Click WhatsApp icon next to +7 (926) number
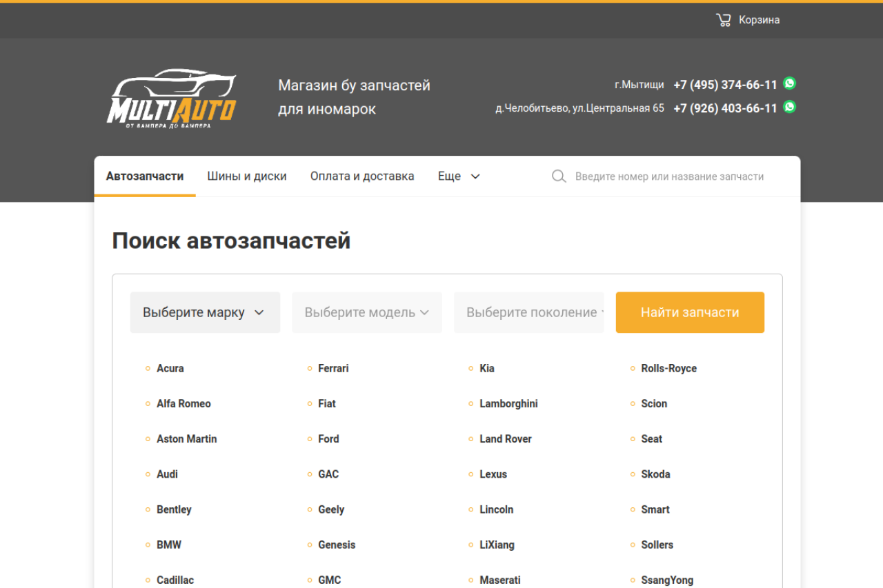Image resolution: width=883 pixels, height=588 pixels. (790, 107)
